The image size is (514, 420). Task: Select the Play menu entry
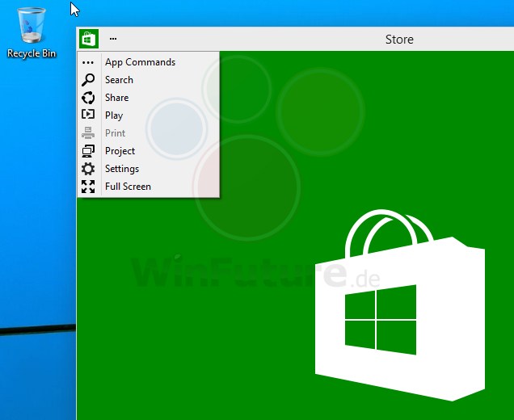click(x=149, y=115)
